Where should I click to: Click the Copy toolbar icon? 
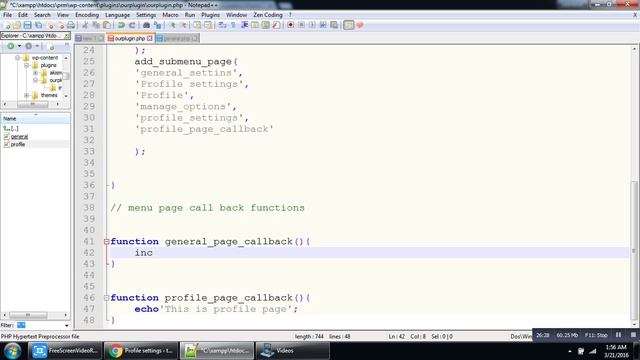[x=96, y=25]
